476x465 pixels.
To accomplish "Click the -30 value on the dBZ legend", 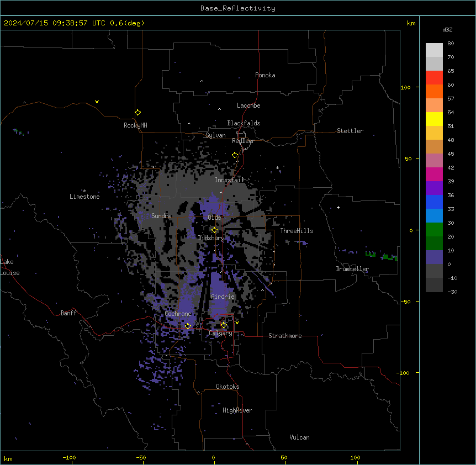I will [452, 292].
